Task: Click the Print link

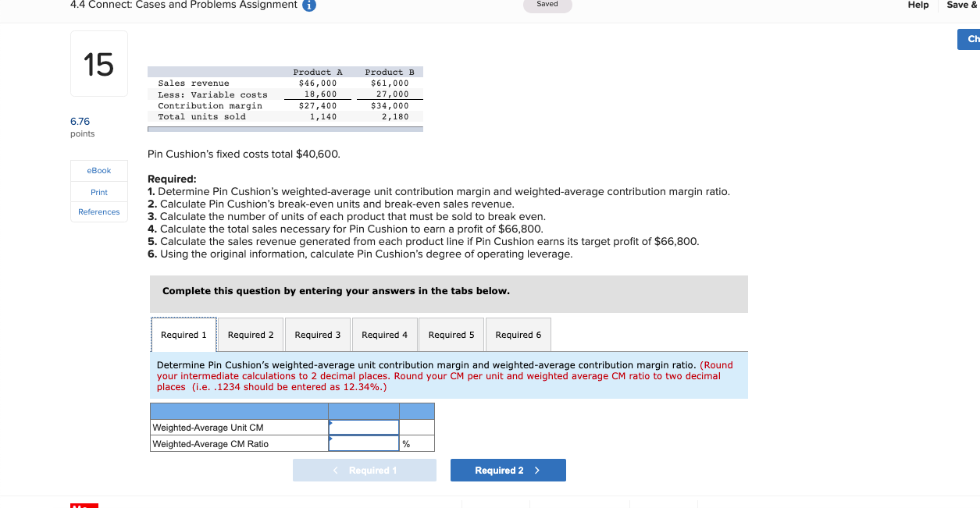Action: pyautogui.click(x=99, y=192)
